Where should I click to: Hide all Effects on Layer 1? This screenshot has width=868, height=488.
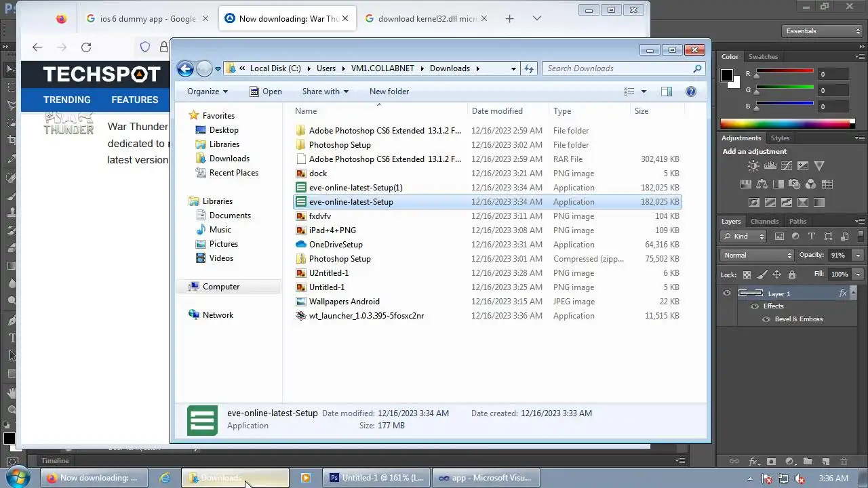(755, 306)
